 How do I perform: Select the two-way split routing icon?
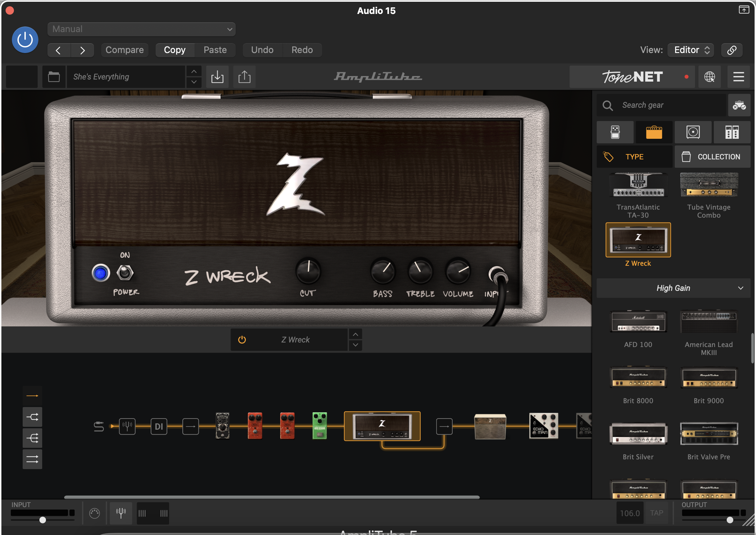(32, 417)
